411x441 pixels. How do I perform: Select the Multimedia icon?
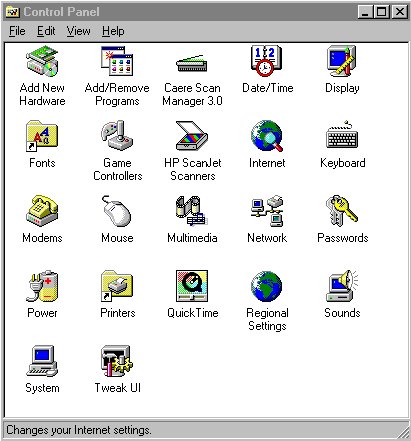pyautogui.click(x=192, y=211)
